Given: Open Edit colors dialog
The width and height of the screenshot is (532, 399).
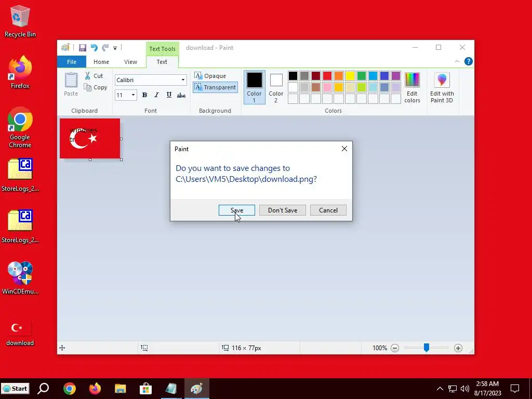Looking at the screenshot, I should 412,87.
